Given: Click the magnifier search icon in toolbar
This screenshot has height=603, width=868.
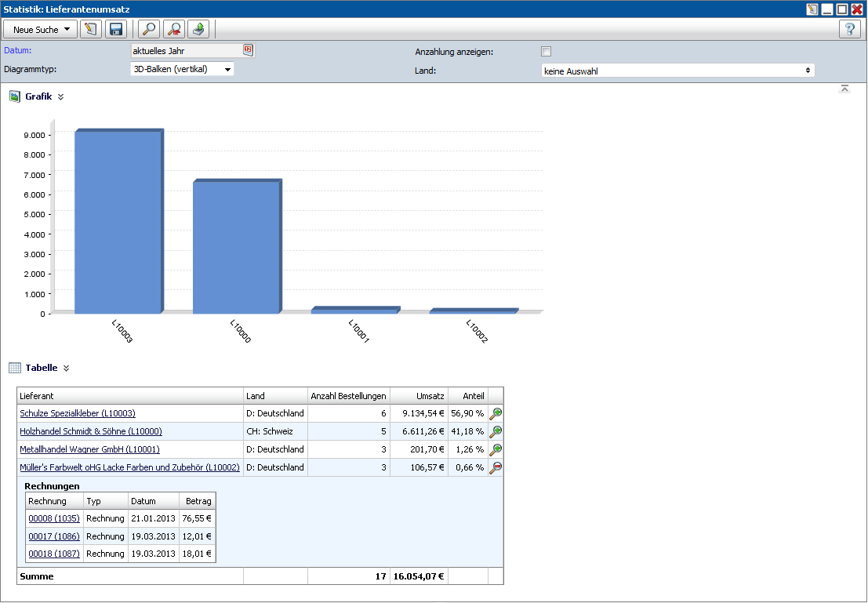Looking at the screenshot, I should (148, 30).
